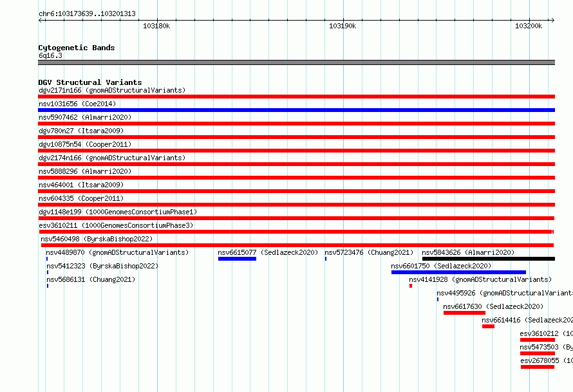Click the right arrow on the ruler

552,20
